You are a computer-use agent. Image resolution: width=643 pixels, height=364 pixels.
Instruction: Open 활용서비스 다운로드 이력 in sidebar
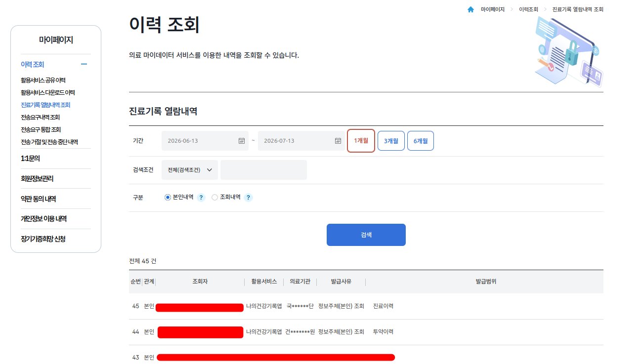[x=48, y=92]
